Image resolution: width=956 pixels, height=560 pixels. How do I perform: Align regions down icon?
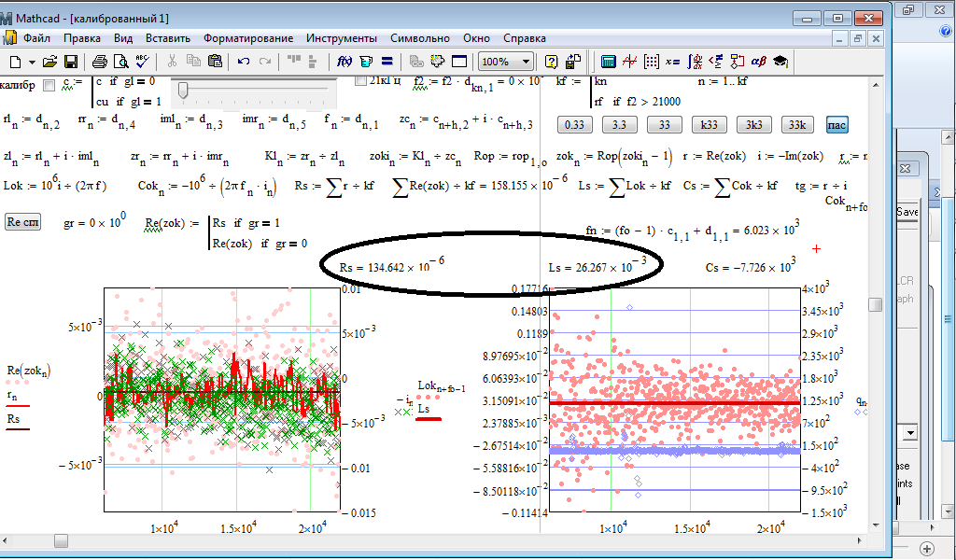pos(313,62)
